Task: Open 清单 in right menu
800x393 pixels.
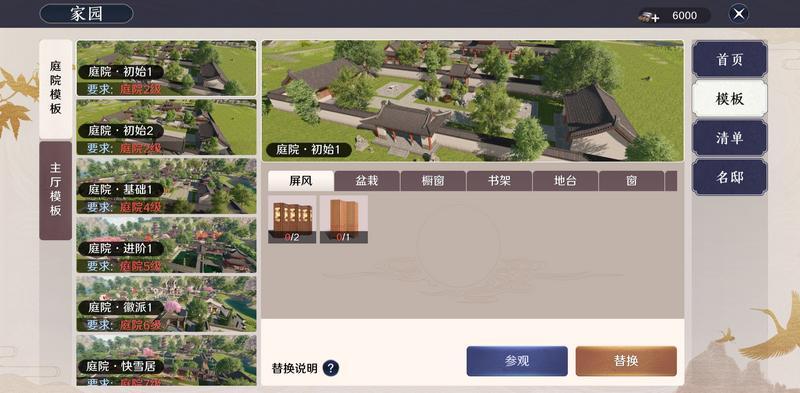Action: pyautogui.click(x=730, y=138)
